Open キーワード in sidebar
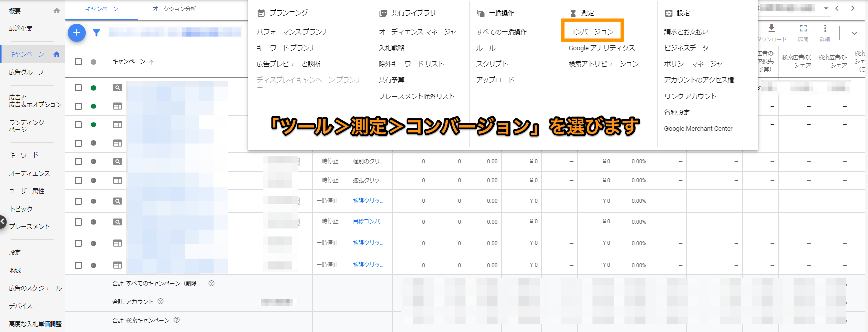Image resolution: width=868 pixels, height=332 pixels. coord(24,155)
